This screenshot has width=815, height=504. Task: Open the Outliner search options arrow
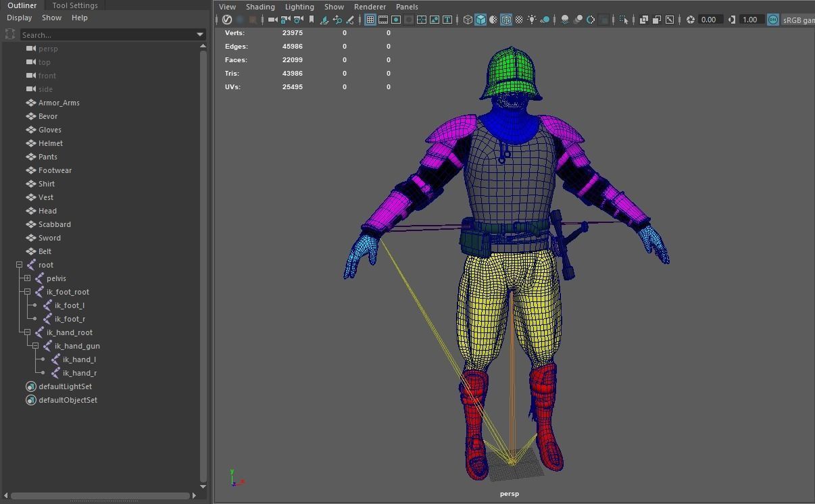coord(200,34)
